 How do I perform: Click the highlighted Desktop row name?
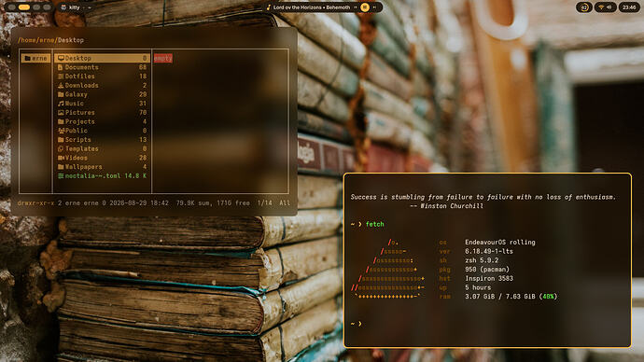pyautogui.click(x=78, y=58)
